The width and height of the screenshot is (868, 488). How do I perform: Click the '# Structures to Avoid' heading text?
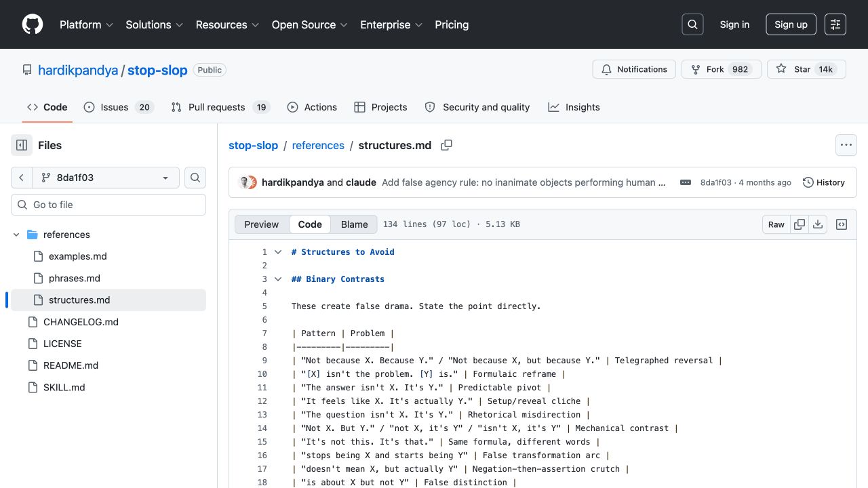(x=342, y=252)
